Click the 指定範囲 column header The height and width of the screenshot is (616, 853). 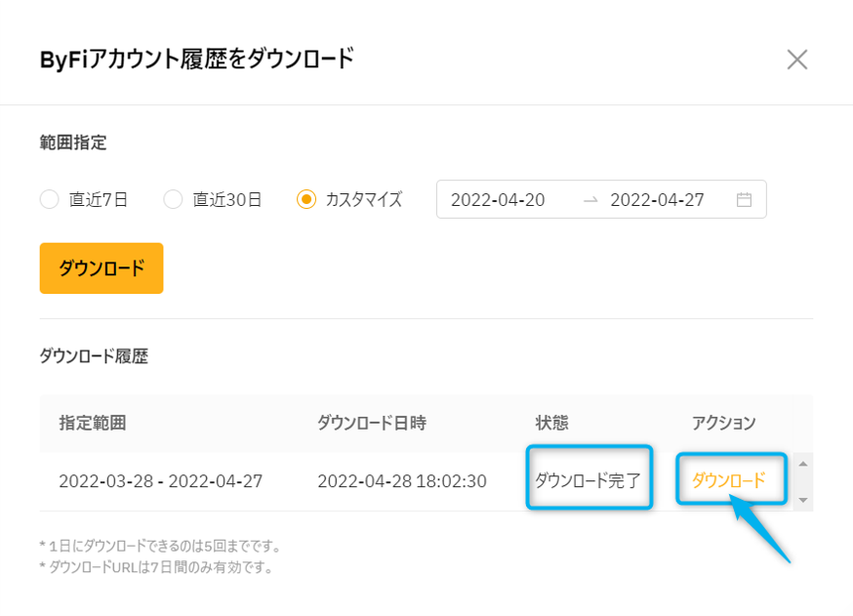(93, 423)
